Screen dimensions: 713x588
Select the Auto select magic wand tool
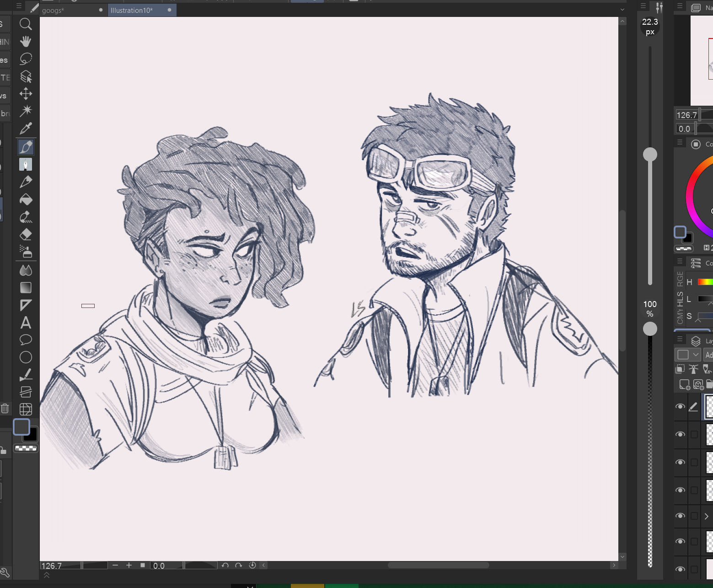point(26,111)
